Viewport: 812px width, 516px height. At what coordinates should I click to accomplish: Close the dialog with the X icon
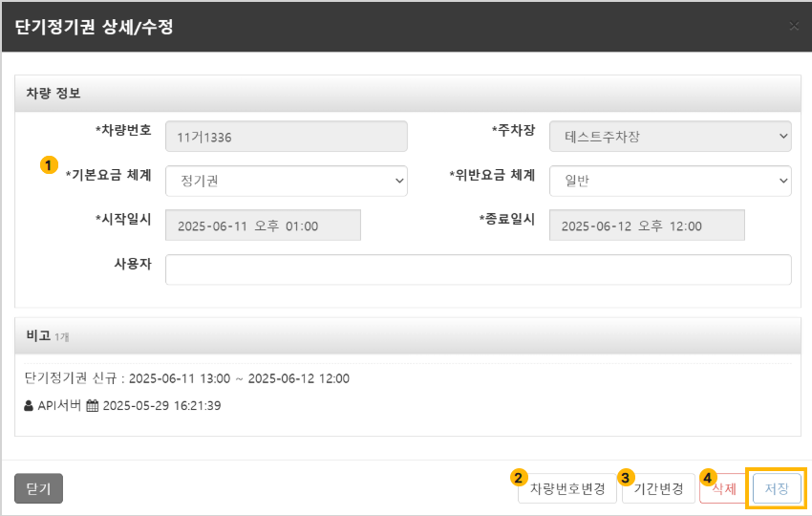793,26
